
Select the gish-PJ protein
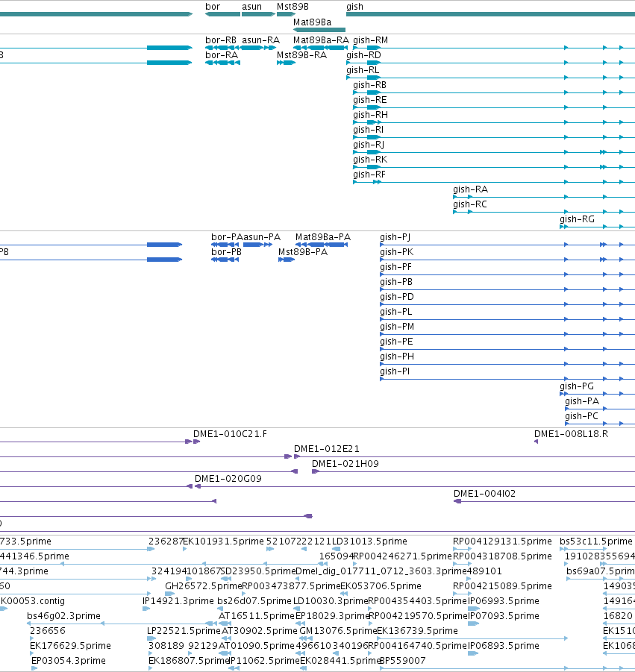(x=395, y=237)
